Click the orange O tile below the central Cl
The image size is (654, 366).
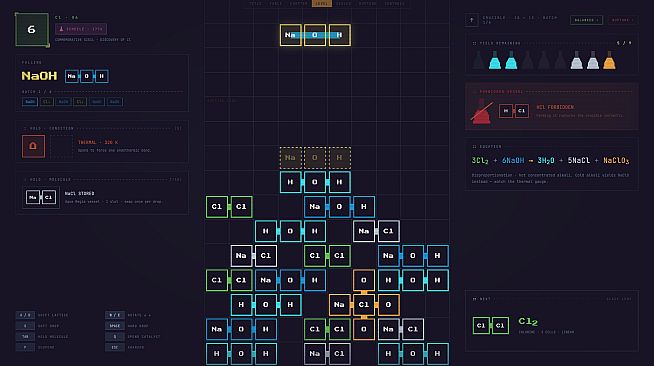point(364,329)
